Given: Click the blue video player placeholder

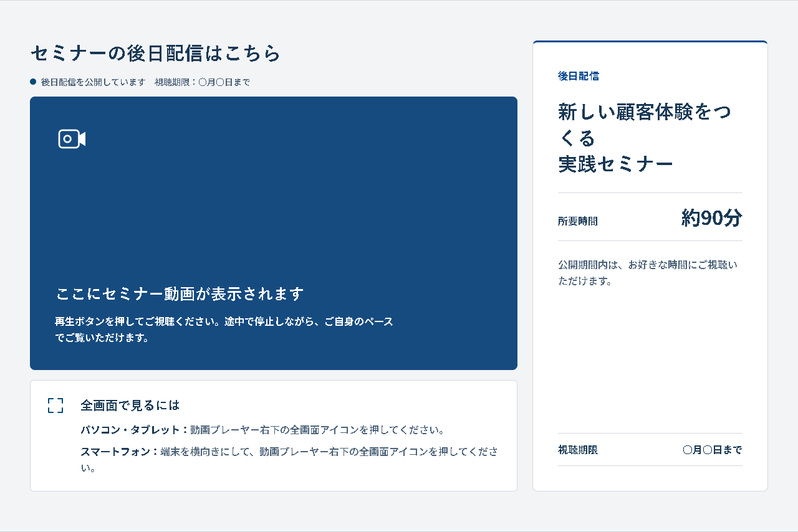Looking at the screenshot, I should coord(274,233).
